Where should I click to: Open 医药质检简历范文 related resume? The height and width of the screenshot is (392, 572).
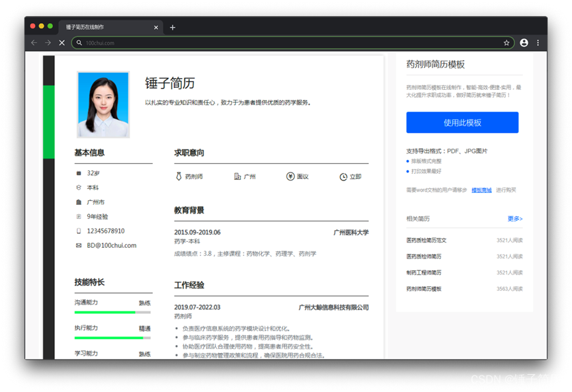coord(426,241)
